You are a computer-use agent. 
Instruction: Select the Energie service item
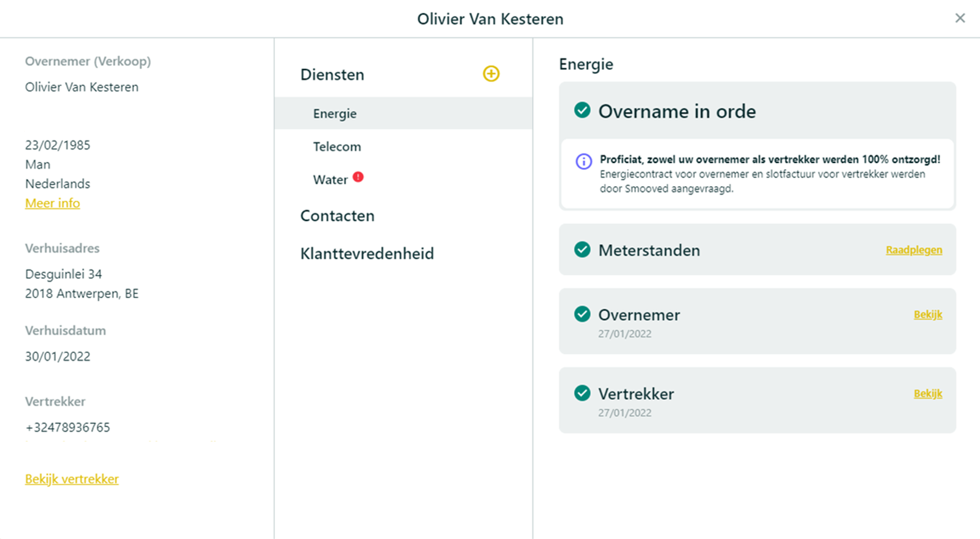[403, 113]
